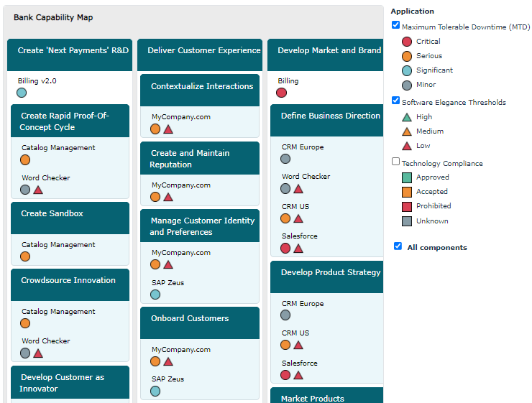Click the teal circle under Billing v2.0
This screenshot has width=532, height=403.
click(x=22, y=93)
